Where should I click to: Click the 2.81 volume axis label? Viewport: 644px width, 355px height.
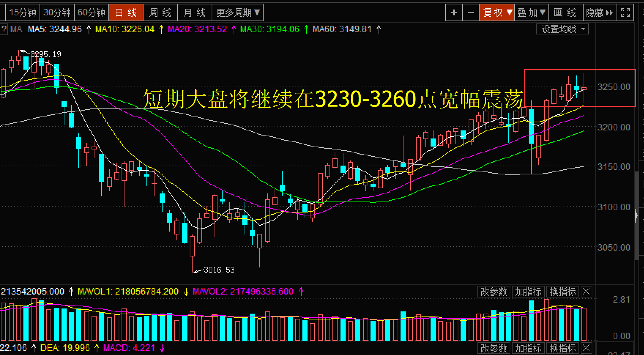pos(621,300)
